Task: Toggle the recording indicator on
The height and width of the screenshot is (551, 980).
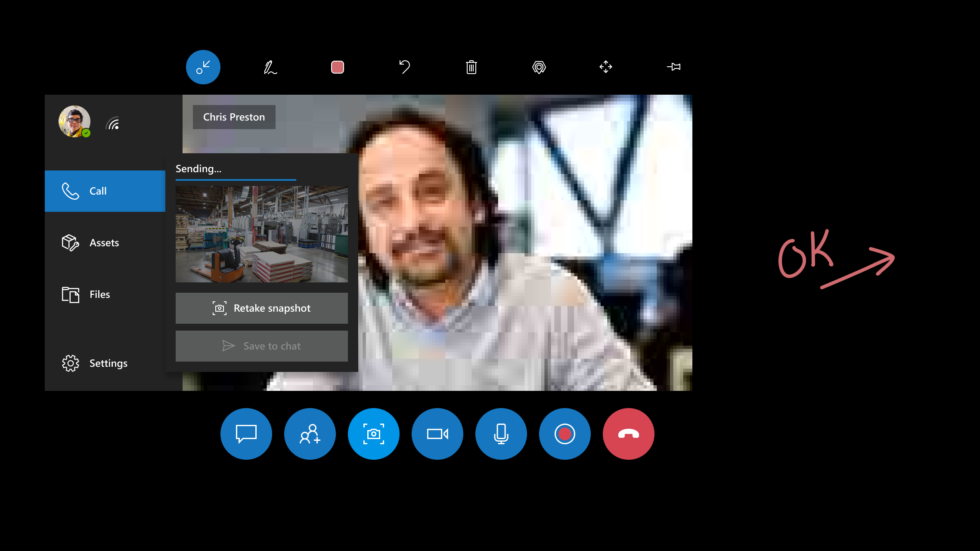Action: (x=565, y=433)
